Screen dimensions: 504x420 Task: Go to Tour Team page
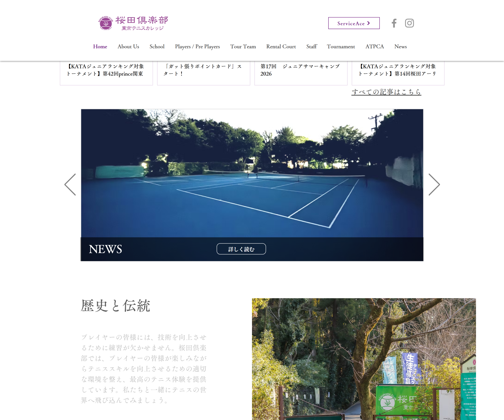(243, 46)
